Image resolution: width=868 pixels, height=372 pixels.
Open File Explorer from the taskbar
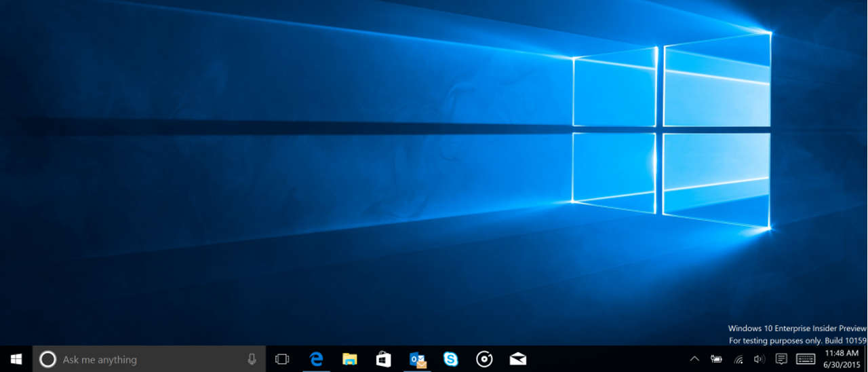(x=350, y=359)
